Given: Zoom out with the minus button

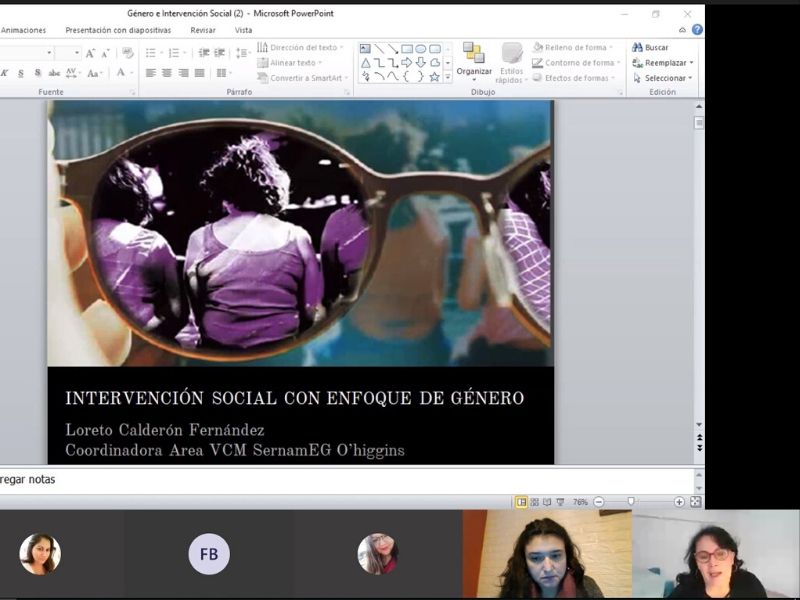Looking at the screenshot, I should (598, 502).
